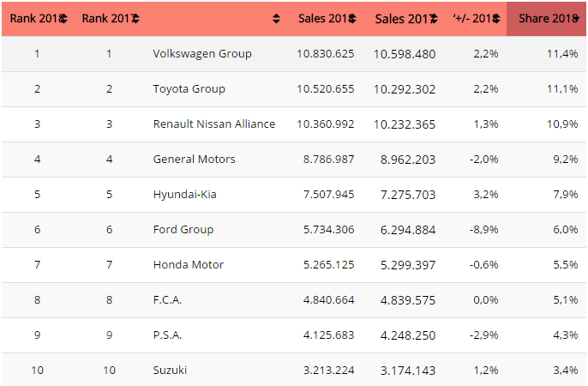Click Suzuki's 1,2% change value
Screen dimensions: 588x386
[486, 371]
